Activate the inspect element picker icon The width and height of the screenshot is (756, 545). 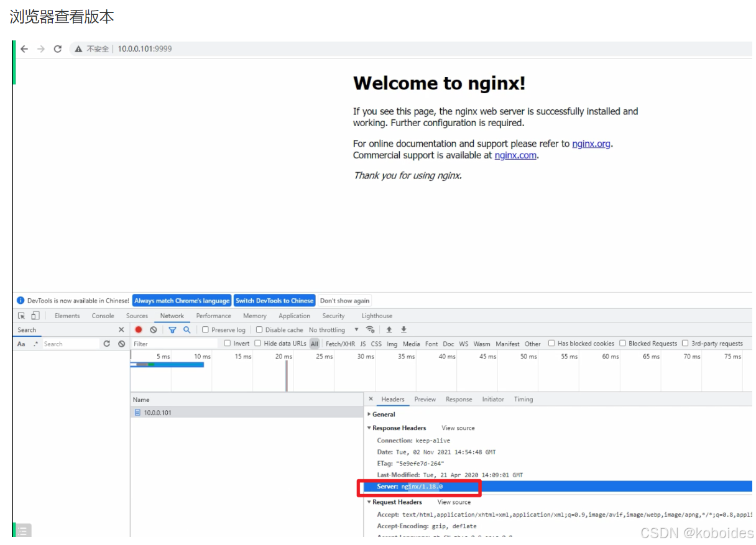click(x=22, y=316)
